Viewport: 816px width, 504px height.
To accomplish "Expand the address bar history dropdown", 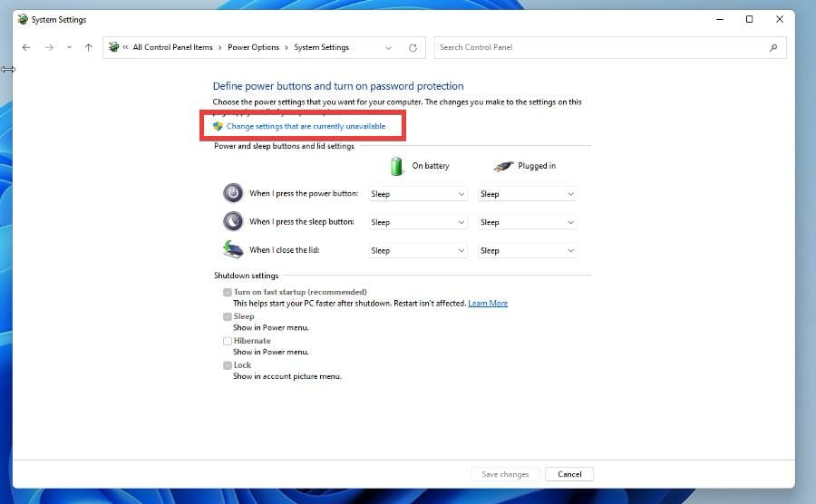I will click(388, 48).
